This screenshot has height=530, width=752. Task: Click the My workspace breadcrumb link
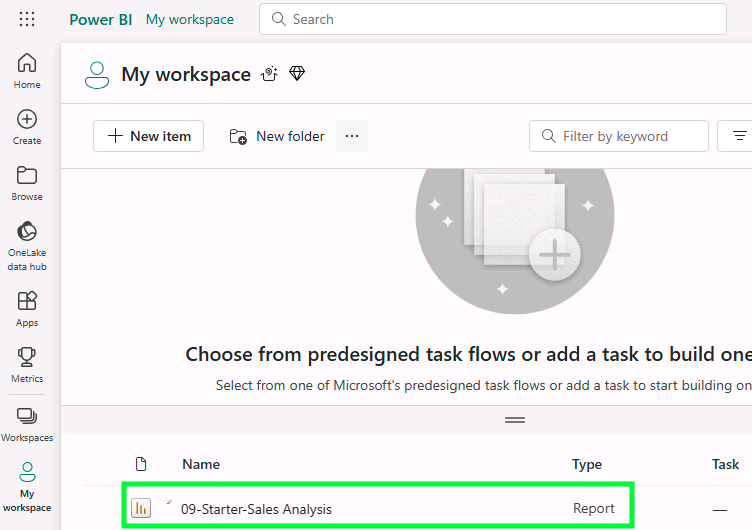[x=190, y=19]
